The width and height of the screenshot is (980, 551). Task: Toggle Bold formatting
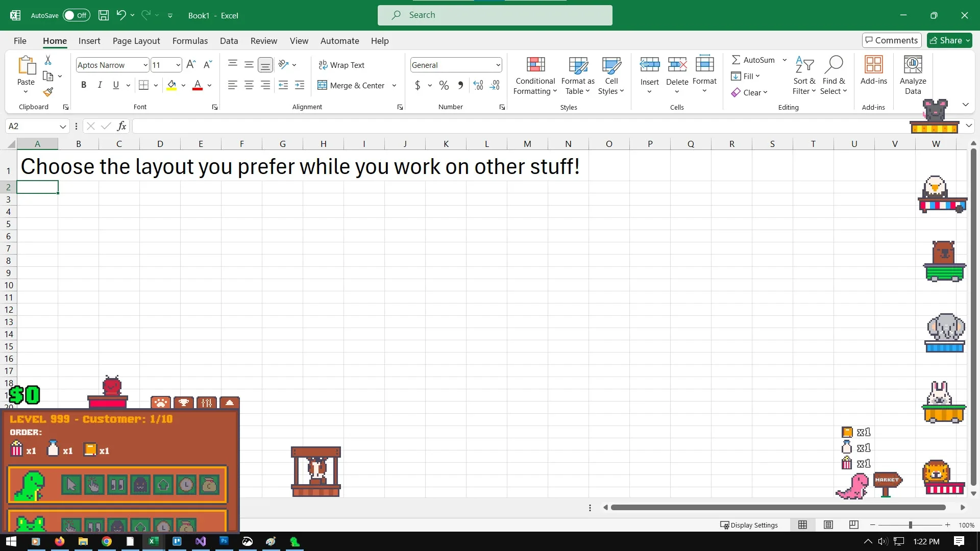click(x=84, y=85)
